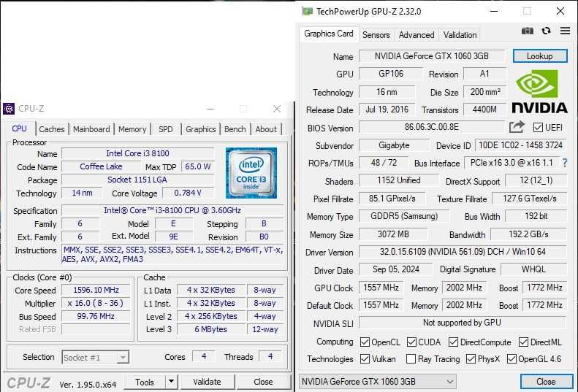Switch to the Sensors tab in GPU-Z
Viewport: 578px width, 392px height.
pos(376,35)
